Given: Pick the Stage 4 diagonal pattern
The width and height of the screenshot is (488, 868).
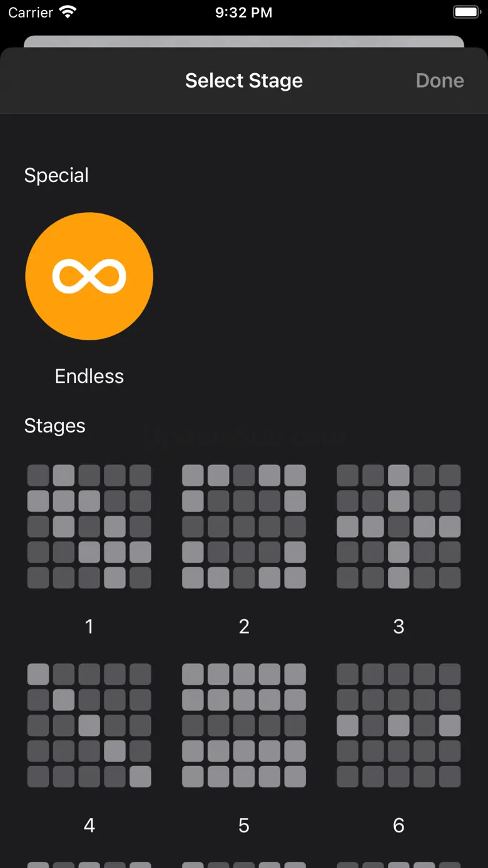Looking at the screenshot, I should [x=89, y=725].
